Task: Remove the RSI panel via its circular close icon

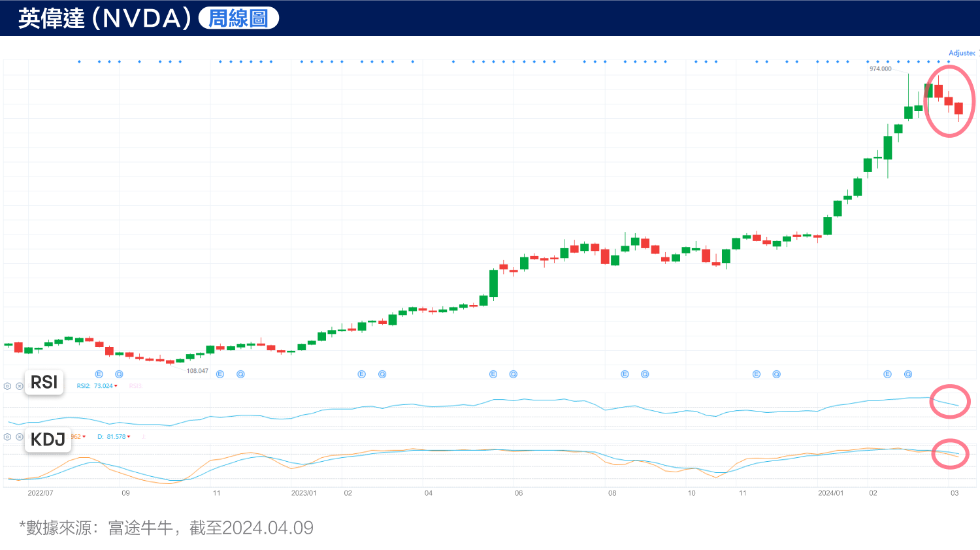Action: click(x=20, y=386)
